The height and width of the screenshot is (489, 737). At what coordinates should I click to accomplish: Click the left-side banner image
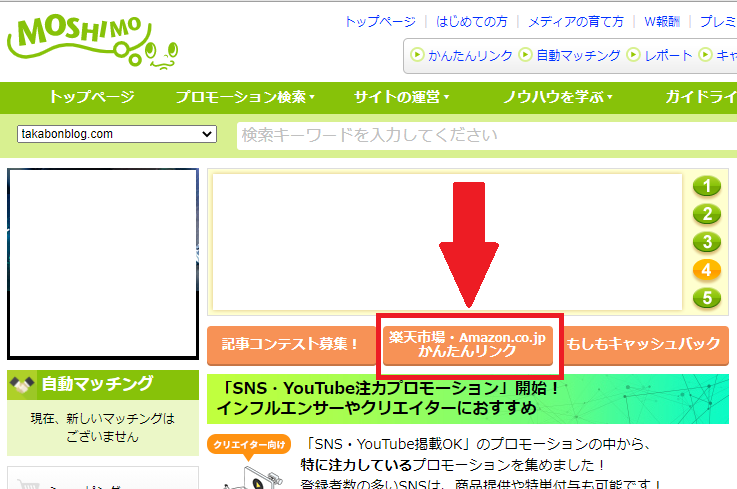(x=103, y=264)
